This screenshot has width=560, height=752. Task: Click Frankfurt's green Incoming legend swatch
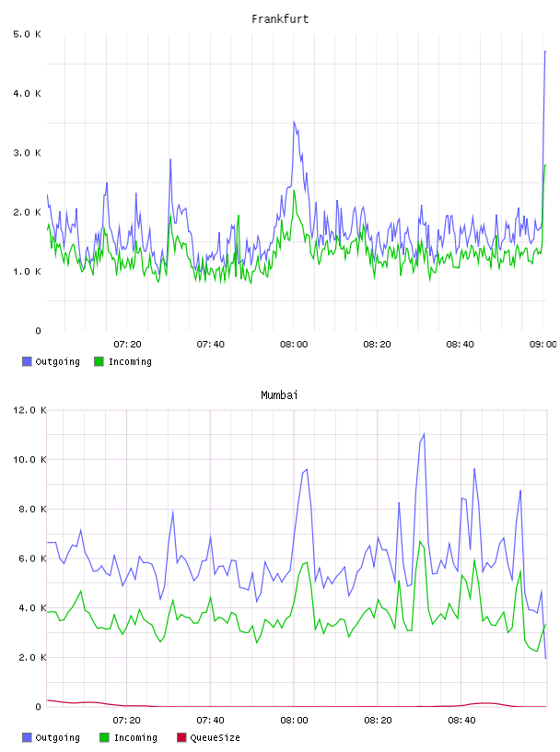coord(99,361)
